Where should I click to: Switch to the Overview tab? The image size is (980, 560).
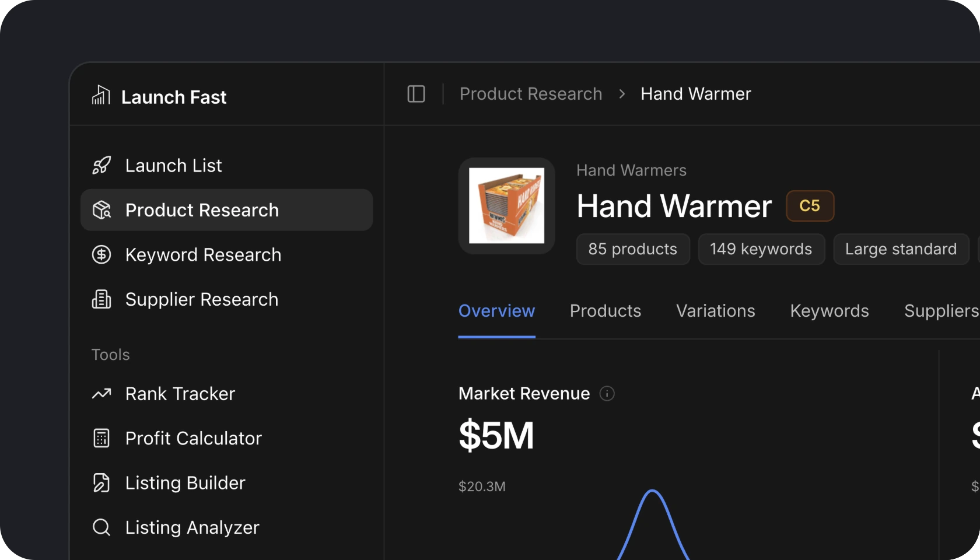point(496,311)
